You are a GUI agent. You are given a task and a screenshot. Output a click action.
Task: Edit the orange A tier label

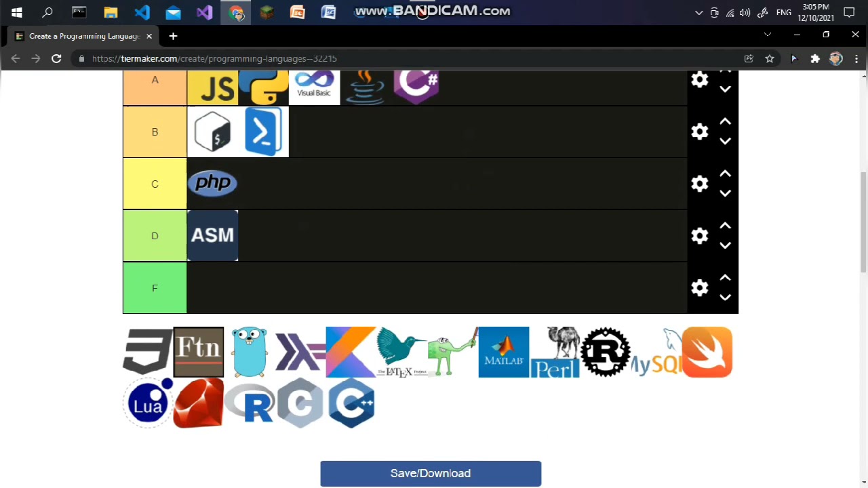point(155,87)
